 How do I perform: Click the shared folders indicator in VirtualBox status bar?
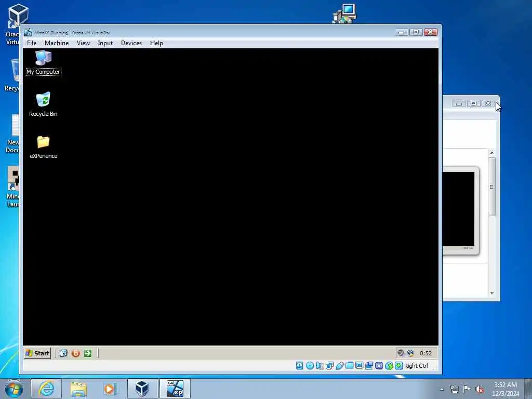pyautogui.click(x=350, y=365)
